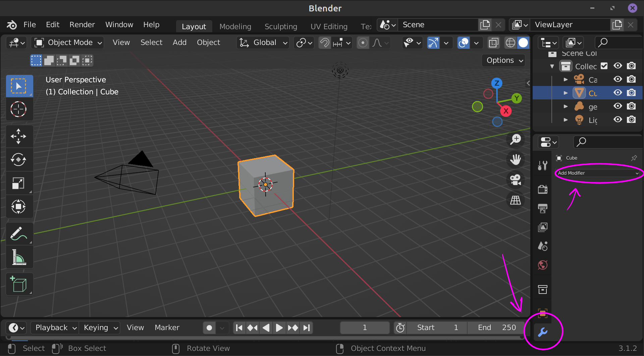Jump to the last frame
Viewport: 644px width, 356px height.
pos(306,328)
